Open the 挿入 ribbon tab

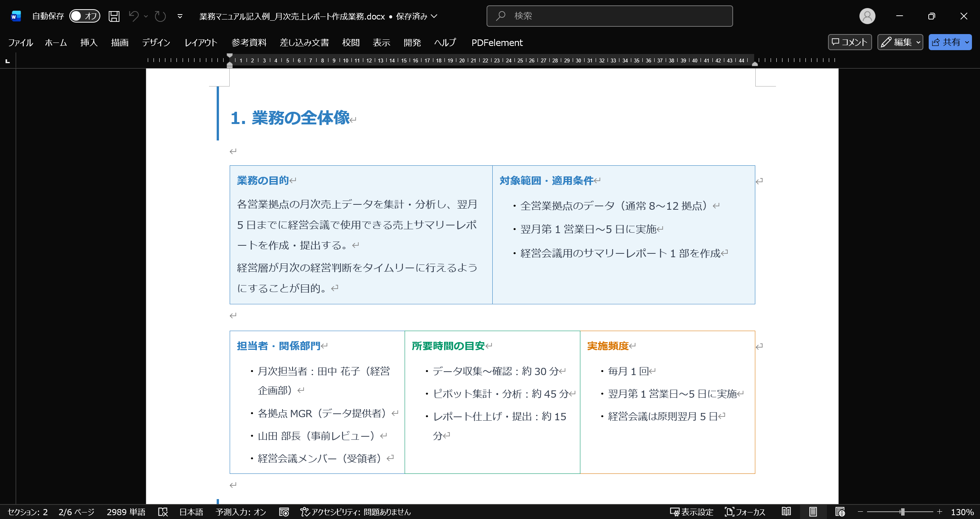(89, 42)
